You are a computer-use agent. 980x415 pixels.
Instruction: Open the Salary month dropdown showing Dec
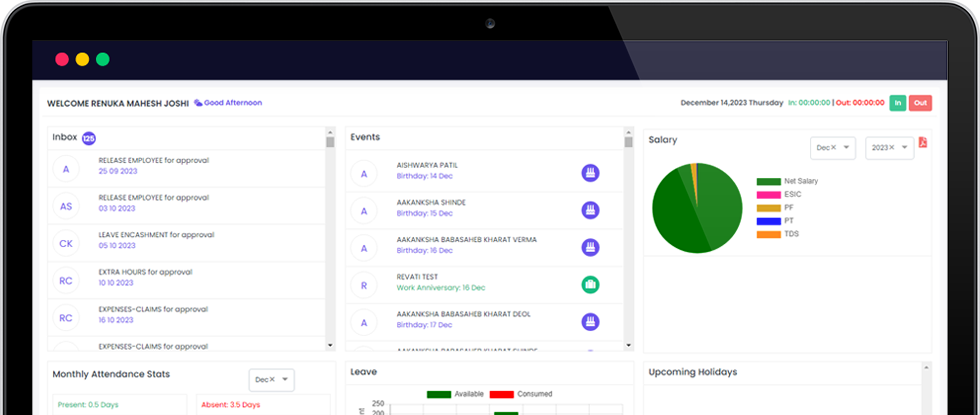click(x=846, y=147)
